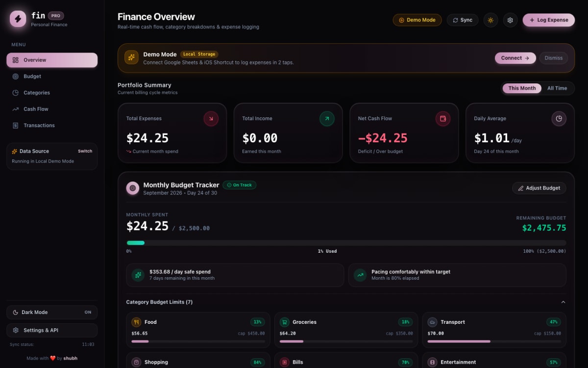Viewport: 588px width, 368px height.
Task: Click the Groceries 18% badge
Action: 406,322
